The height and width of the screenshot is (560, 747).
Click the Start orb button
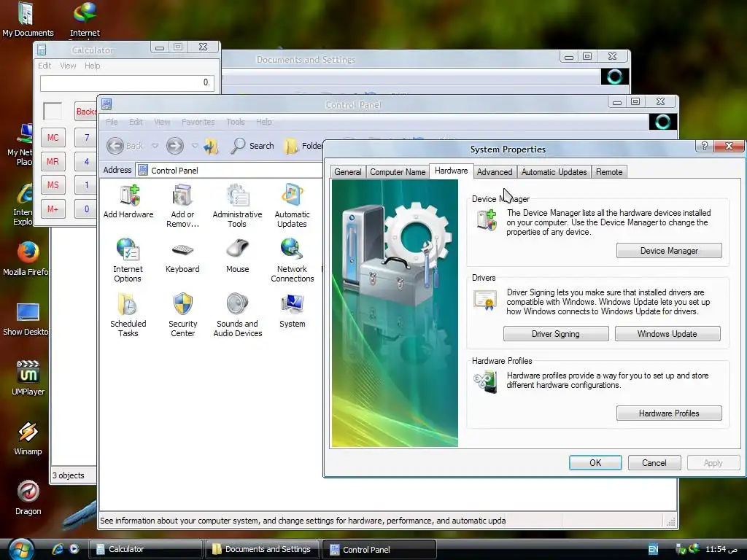21,549
